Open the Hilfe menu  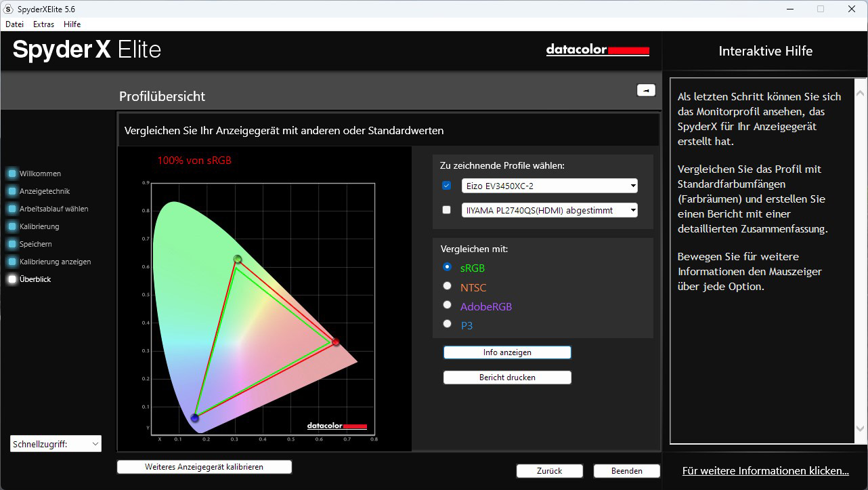[x=72, y=24]
